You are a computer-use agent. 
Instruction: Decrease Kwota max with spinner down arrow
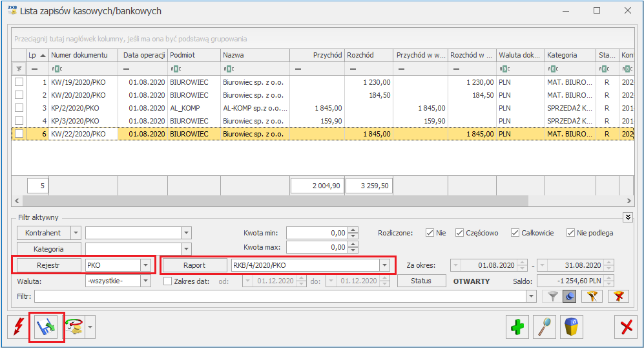pos(353,250)
